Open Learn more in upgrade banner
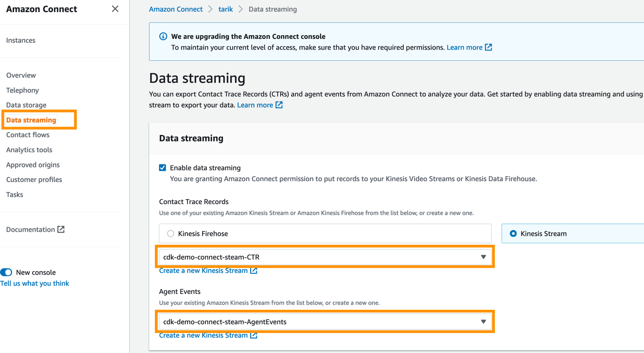 [465, 47]
